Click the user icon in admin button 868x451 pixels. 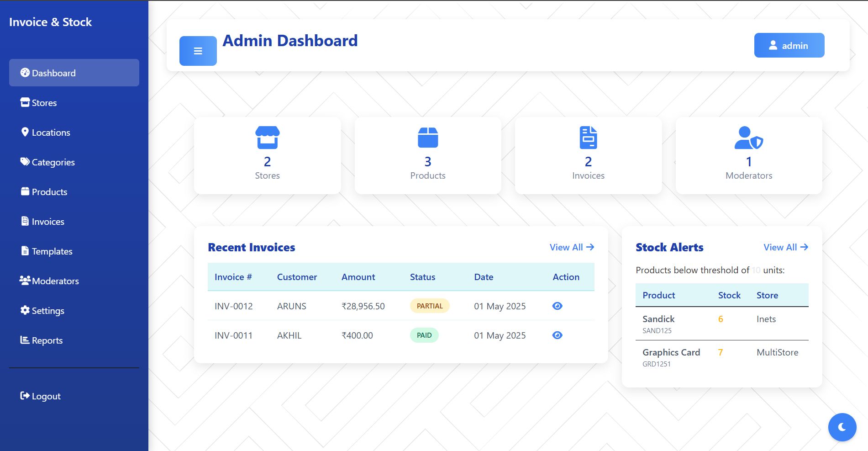[773, 45]
